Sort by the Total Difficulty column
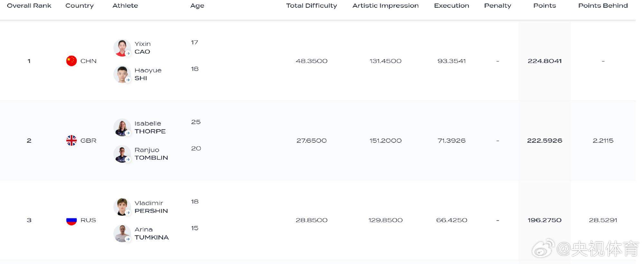Viewport: 644px width, 264px height. pyautogui.click(x=311, y=6)
